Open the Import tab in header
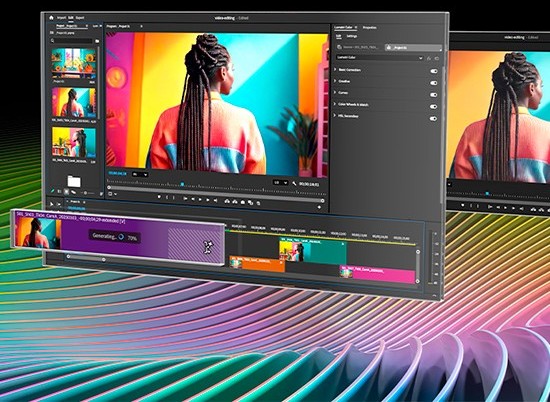This screenshot has height=402, width=550. point(61,18)
